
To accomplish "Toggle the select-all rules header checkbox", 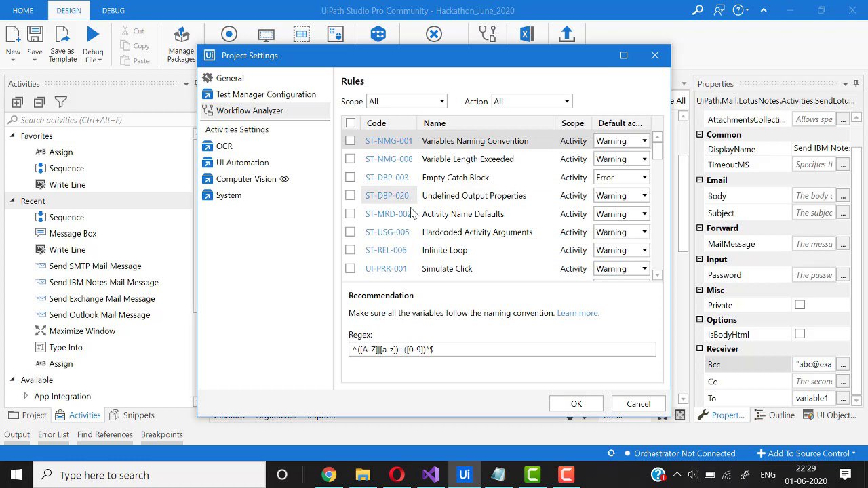I will [x=351, y=123].
